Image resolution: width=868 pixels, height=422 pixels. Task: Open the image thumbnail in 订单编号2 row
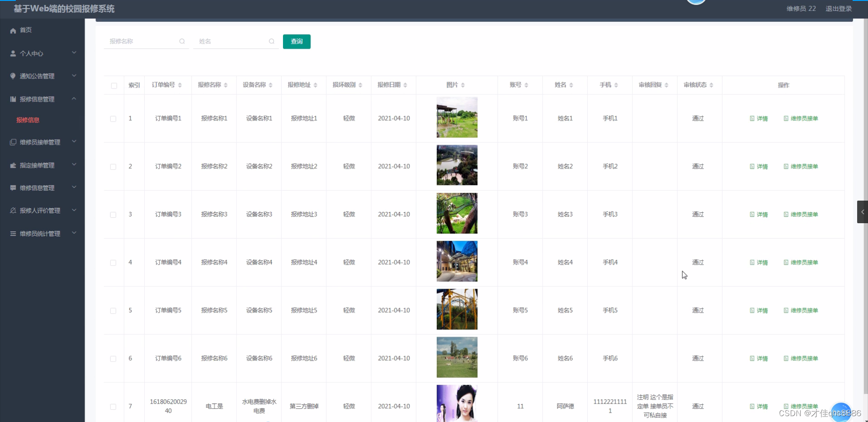(457, 165)
